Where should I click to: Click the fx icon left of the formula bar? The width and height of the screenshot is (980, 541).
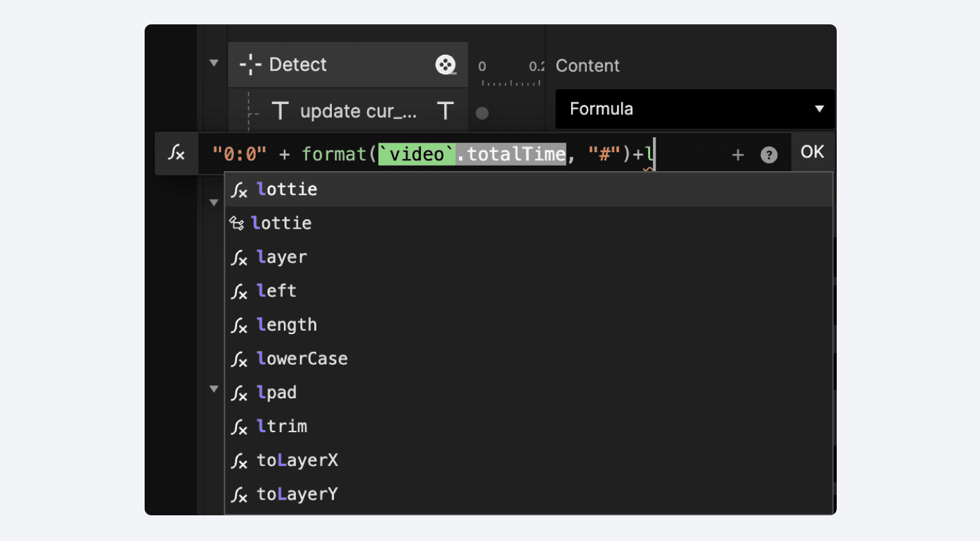click(176, 153)
